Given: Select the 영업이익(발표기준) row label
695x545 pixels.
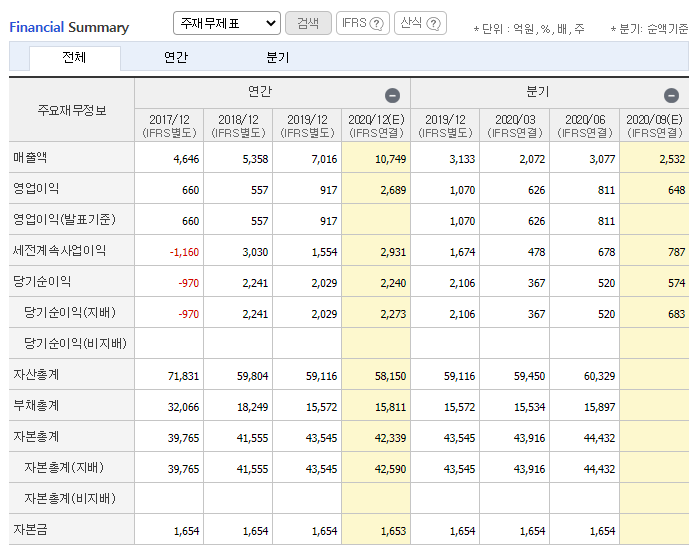Looking at the screenshot, I should [64, 219].
